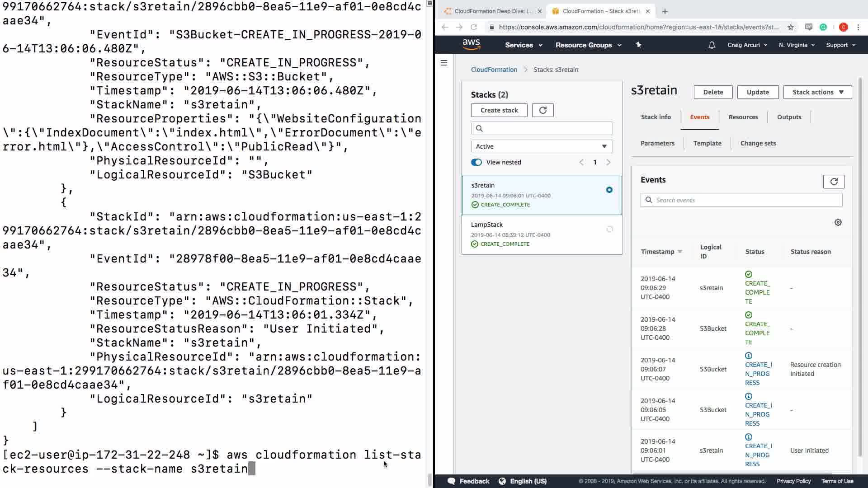Toggle the View nested switch
868x488 pixels.
tap(476, 162)
